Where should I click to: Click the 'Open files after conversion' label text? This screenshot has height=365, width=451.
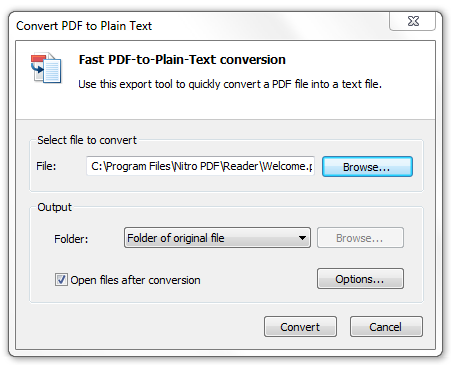(x=135, y=280)
